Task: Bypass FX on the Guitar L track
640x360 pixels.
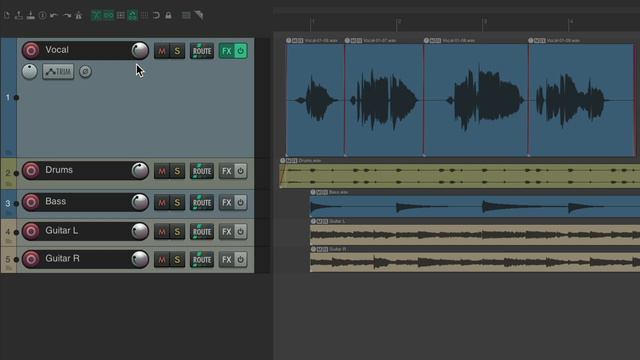Action: pyautogui.click(x=241, y=231)
